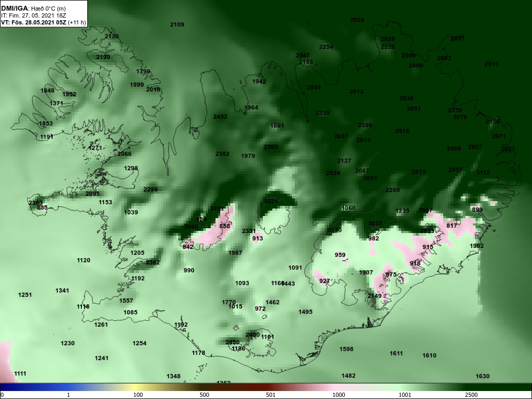Click the 2091 height label
This screenshot has height=399, width=532.
(92, 194)
